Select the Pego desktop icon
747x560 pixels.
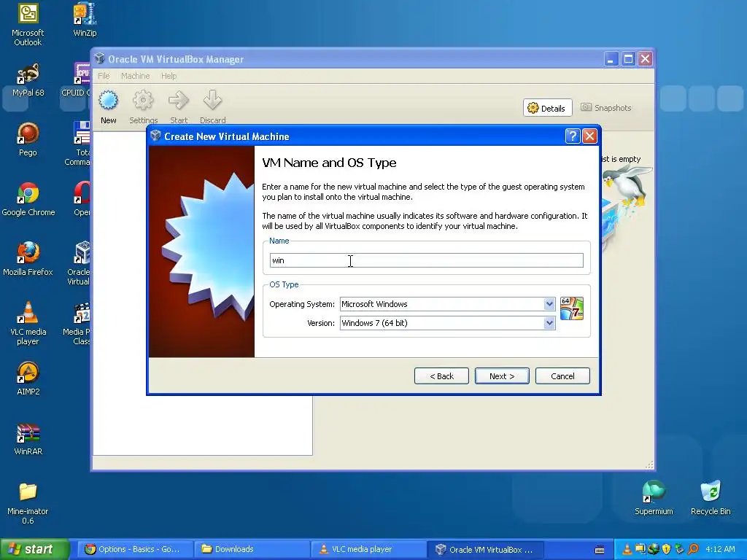[28, 139]
